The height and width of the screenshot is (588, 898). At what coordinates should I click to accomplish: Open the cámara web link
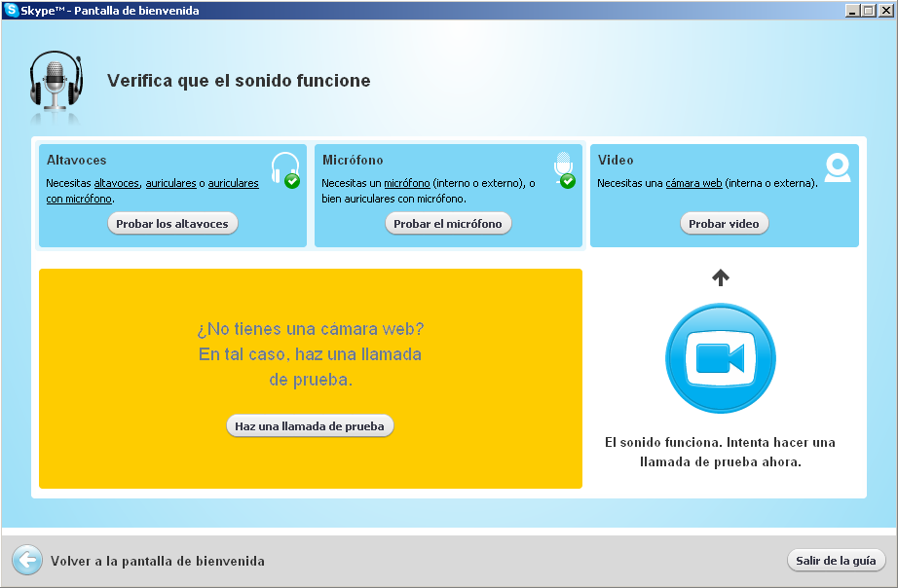(x=693, y=183)
